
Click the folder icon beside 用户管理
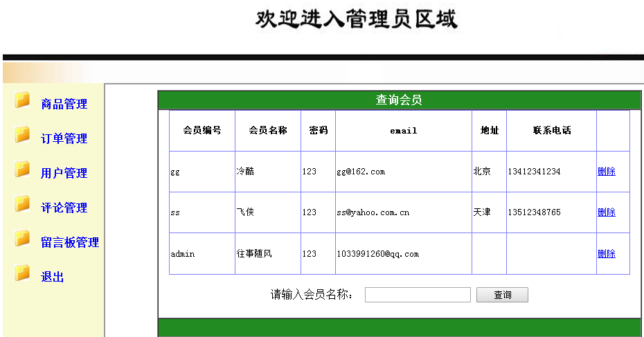22,169
